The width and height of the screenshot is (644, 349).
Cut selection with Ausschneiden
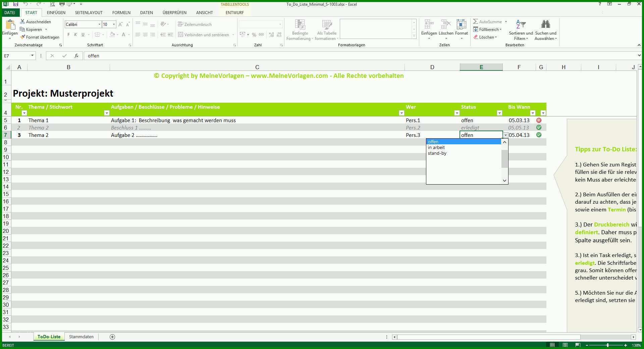point(36,21)
